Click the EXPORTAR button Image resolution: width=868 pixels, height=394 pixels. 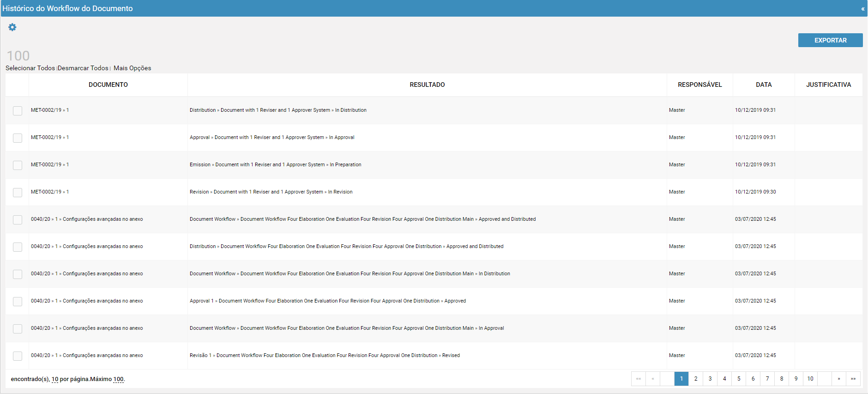pyautogui.click(x=830, y=40)
